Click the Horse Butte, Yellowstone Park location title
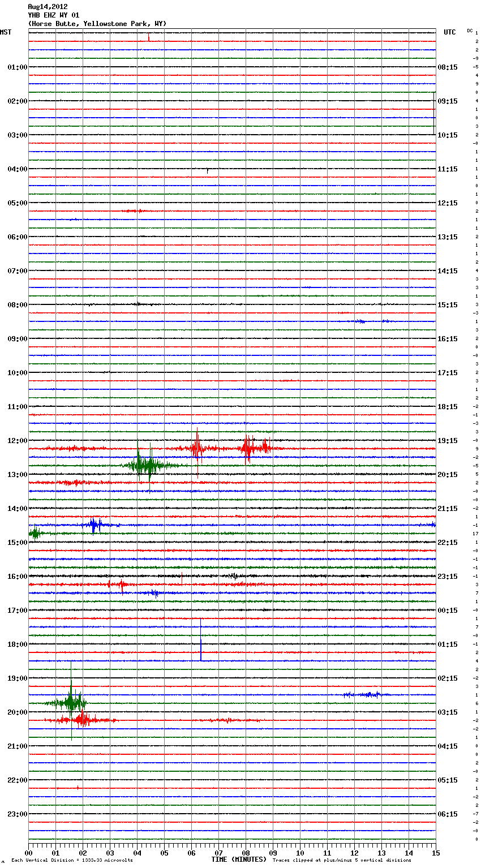 click(97, 24)
